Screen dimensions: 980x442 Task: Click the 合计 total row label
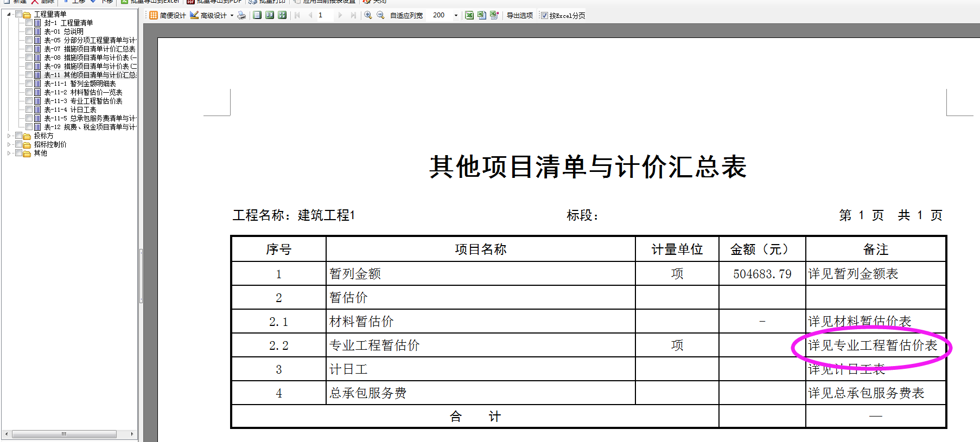point(475,417)
